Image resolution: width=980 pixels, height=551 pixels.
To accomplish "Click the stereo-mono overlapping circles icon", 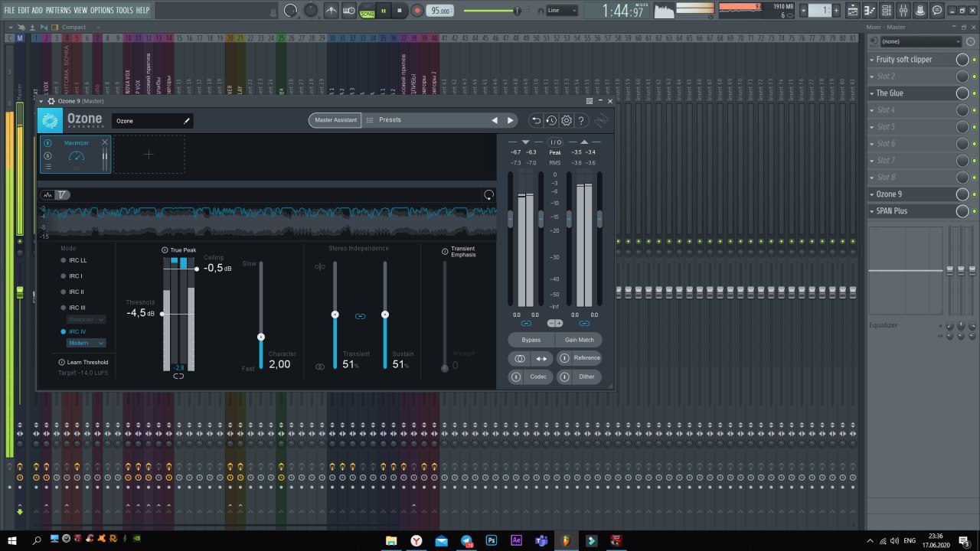I will click(520, 358).
